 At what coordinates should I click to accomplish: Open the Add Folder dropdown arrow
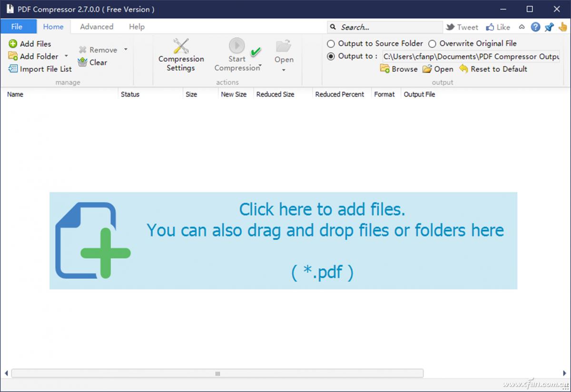point(66,56)
